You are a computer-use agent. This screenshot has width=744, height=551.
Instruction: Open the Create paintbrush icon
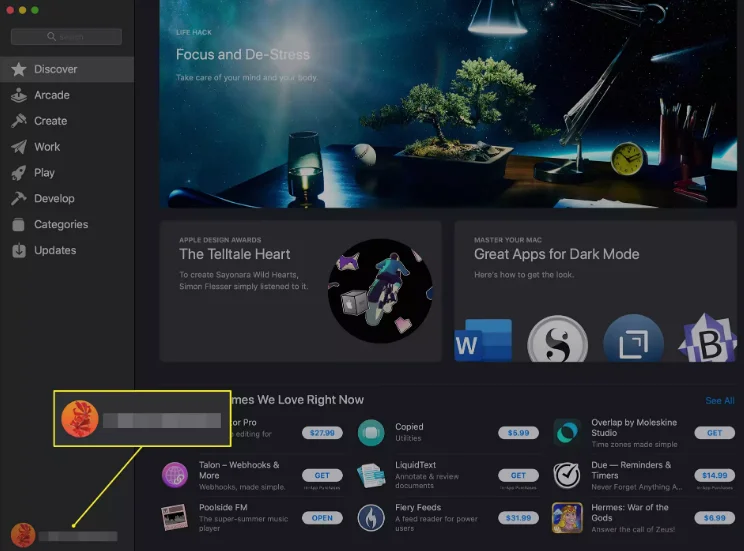coord(19,121)
